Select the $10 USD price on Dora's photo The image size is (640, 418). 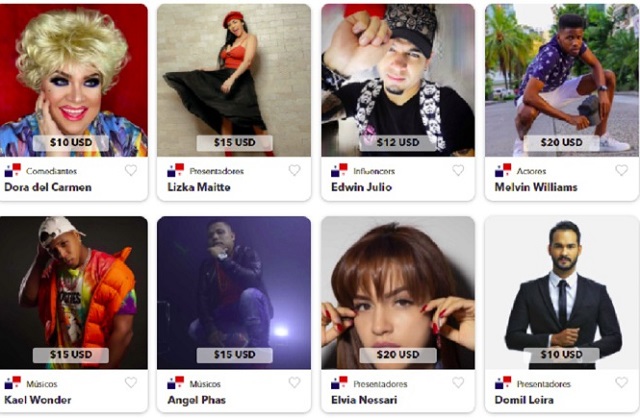click(71, 142)
